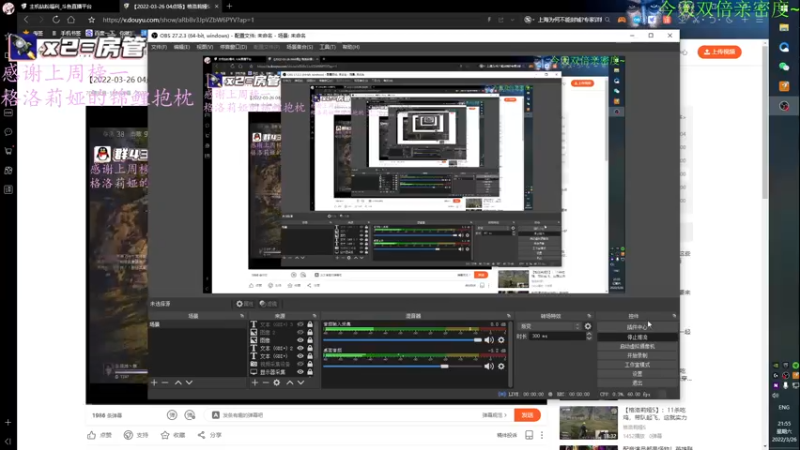Pop out the Audio Mixer dock panel

click(508, 316)
